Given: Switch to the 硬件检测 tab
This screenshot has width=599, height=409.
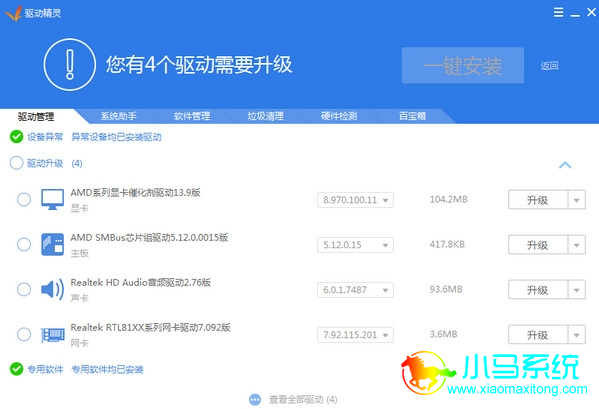Looking at the screenshot, I should (x=338, y=116).
